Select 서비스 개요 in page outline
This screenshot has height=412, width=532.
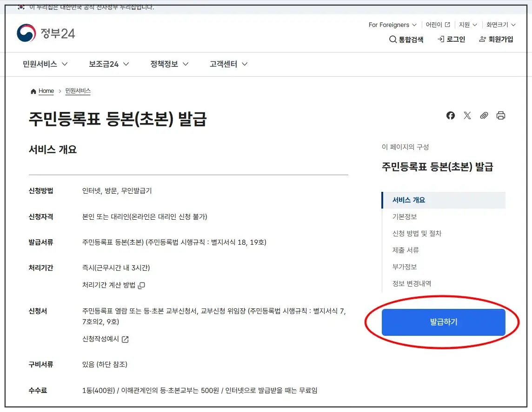click(444, 200)
